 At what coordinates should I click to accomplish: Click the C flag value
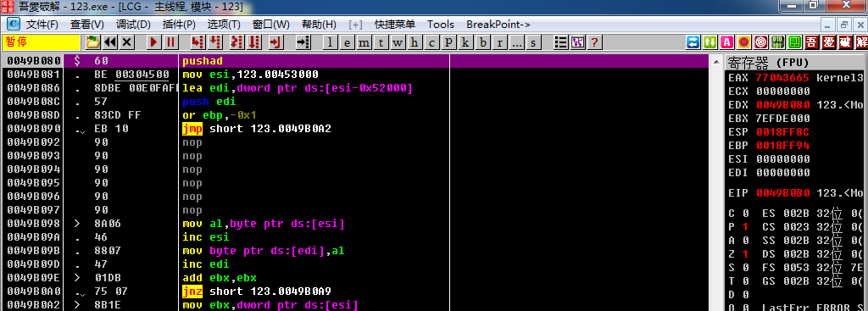745,213
